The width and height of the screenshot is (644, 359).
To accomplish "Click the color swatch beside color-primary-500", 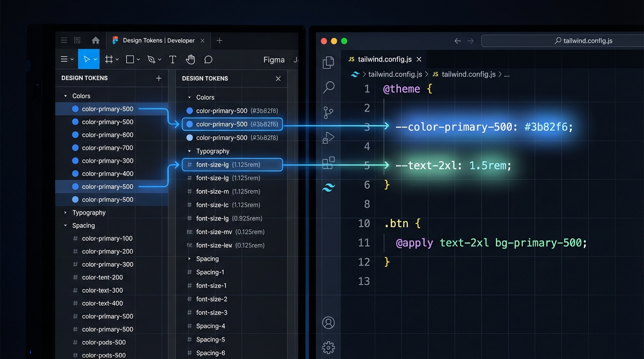I will (x=74, y=108).
